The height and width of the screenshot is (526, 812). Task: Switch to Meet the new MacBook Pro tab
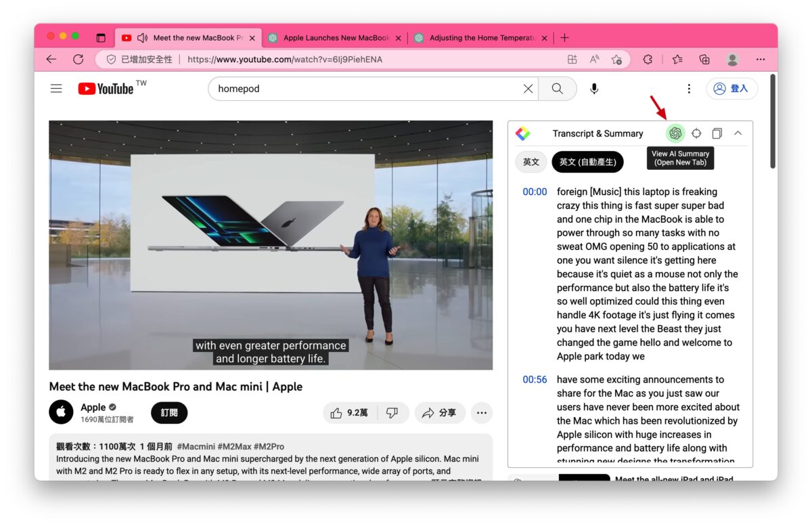(189, 38)
